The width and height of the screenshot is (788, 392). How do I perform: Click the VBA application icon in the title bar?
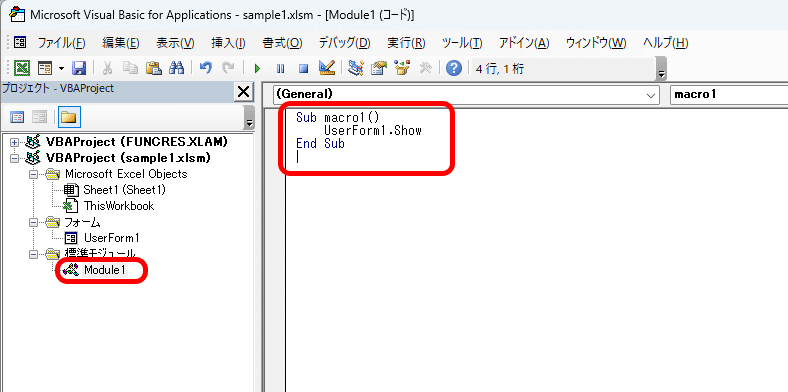[18, 14]
